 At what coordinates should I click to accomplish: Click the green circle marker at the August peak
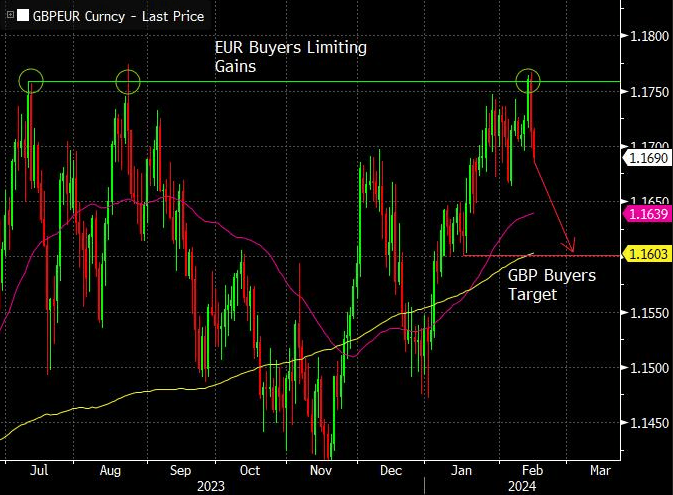tap(128, 80)
